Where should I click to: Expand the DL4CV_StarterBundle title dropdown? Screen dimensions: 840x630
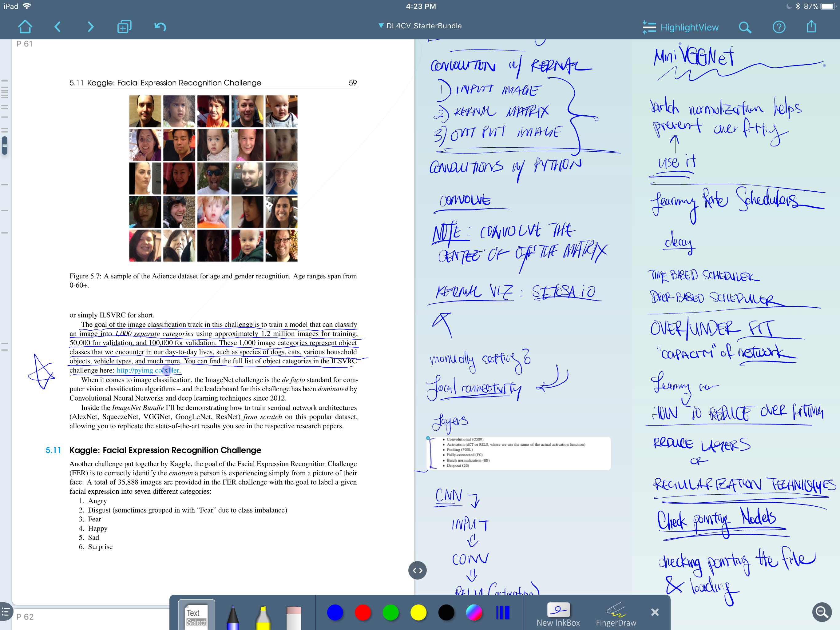pyautogui.click(x=420, y=26)
